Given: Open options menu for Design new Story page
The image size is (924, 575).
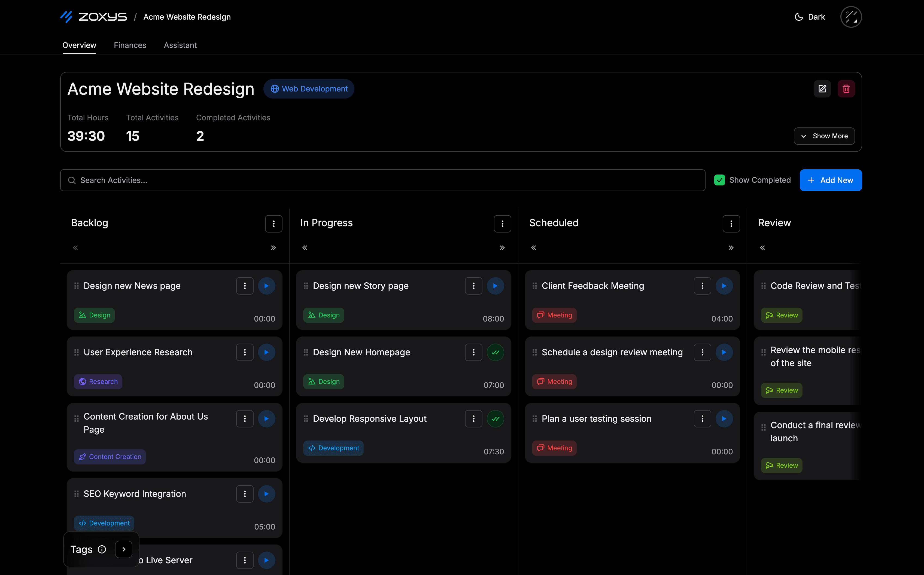Looking at the screenshot, I should click(474, 286).
